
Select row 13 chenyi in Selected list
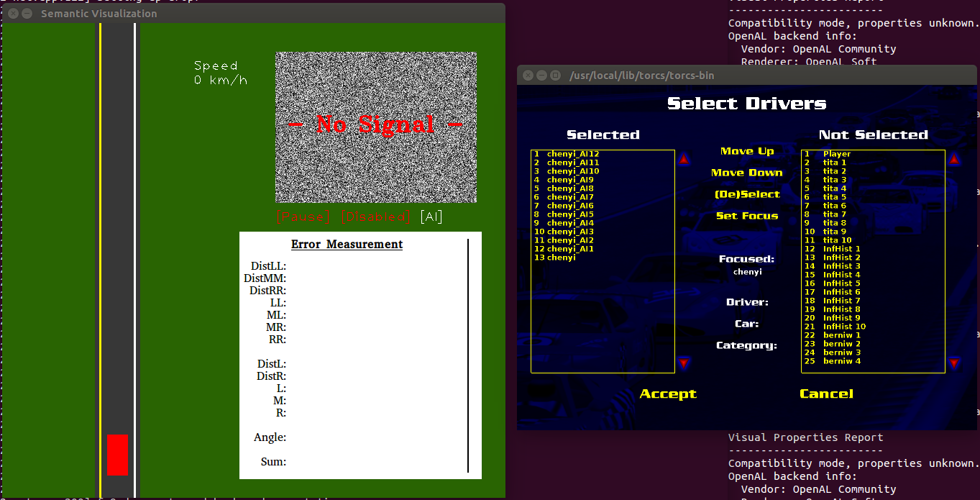pos(603,258)
